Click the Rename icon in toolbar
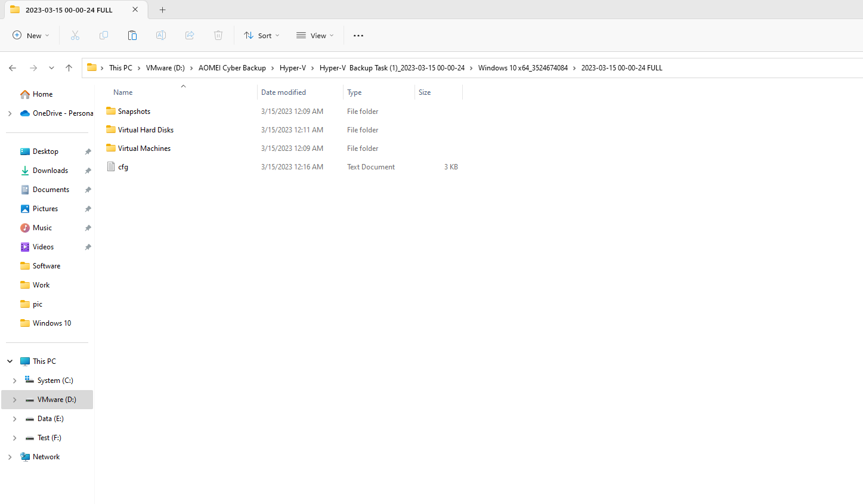 point(161,36)
